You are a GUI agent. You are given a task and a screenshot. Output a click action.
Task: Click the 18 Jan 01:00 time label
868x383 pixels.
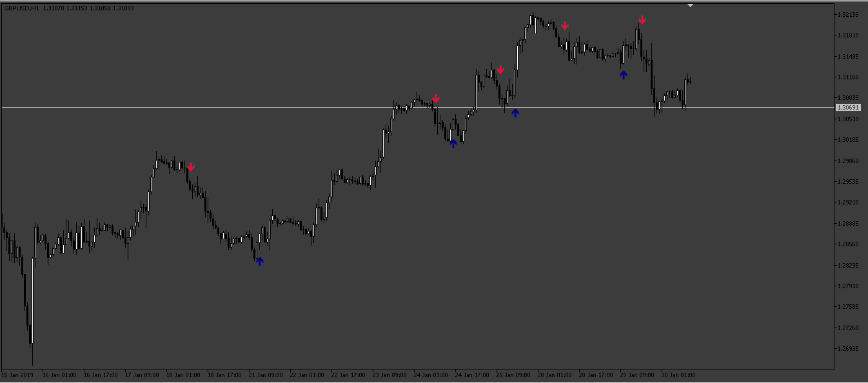pos(183,375)
